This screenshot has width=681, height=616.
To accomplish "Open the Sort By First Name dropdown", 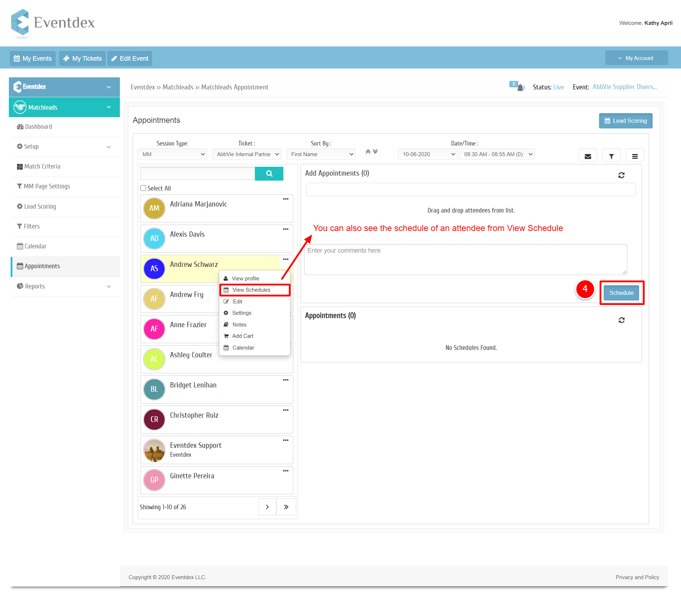I will tap(321, 154).
